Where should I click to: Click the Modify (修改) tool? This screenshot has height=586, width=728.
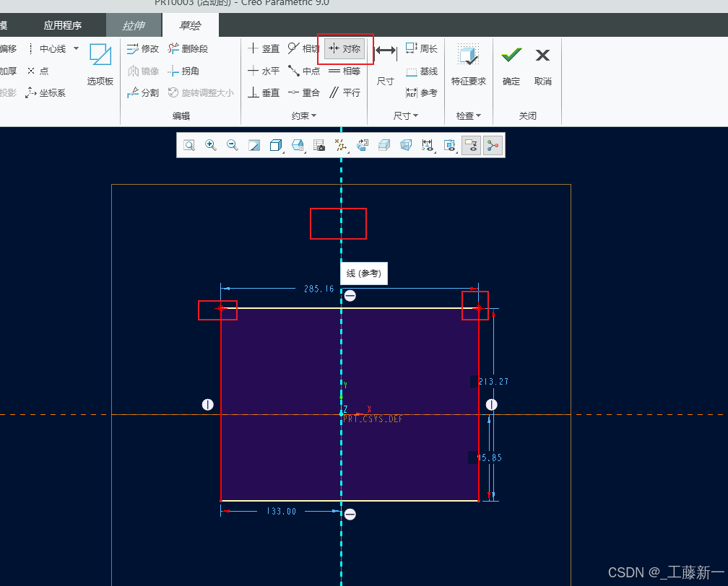(x=143, y=49)
